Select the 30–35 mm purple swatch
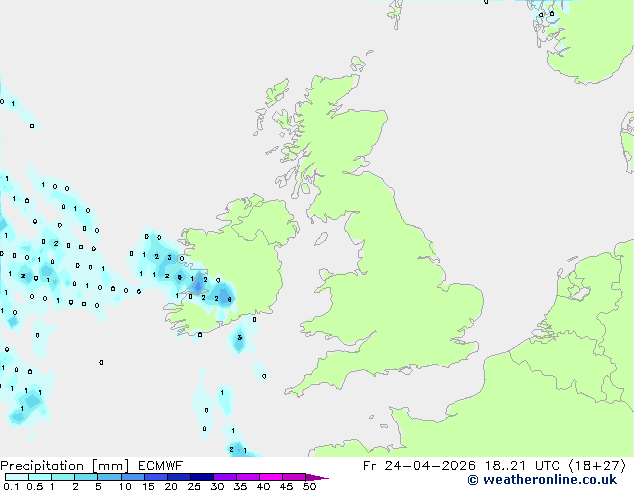 224,477
